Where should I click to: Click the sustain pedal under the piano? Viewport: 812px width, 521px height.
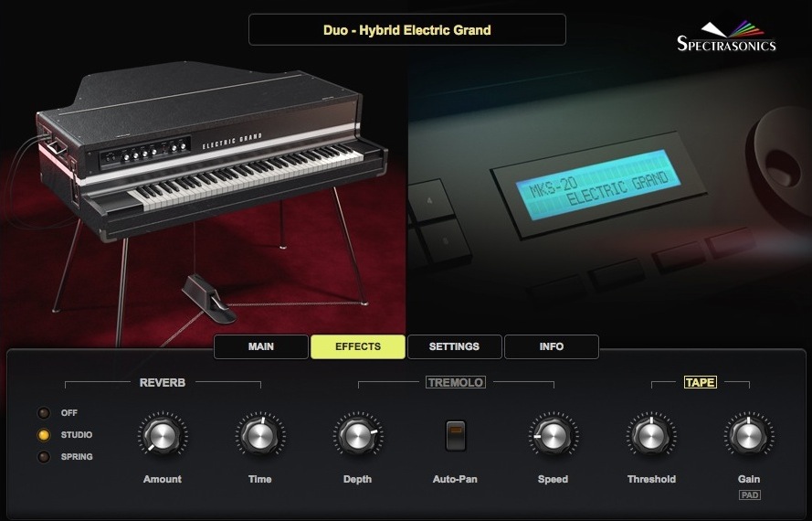[208, 299]
